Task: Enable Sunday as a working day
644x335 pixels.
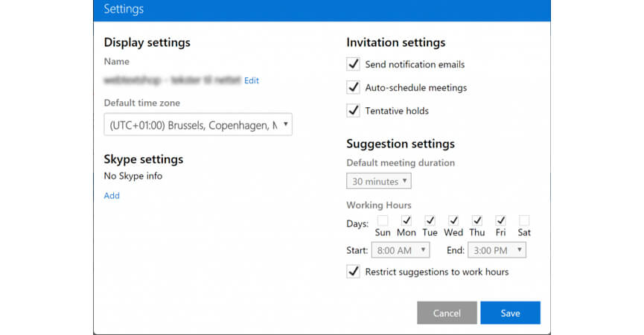Action: click(x=383, y=220)
